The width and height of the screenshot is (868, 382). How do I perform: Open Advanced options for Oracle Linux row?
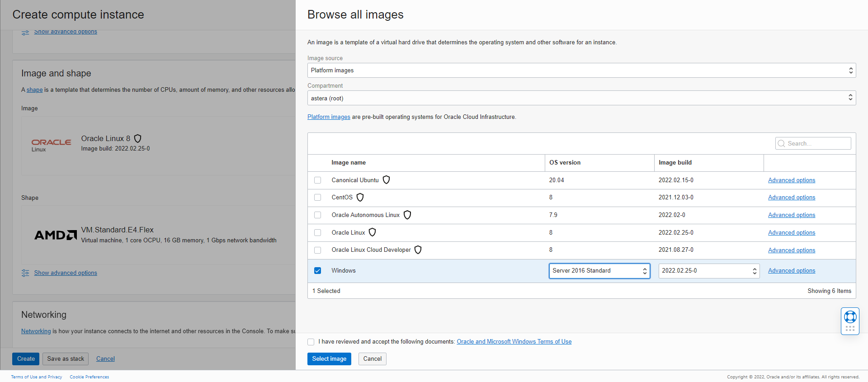791,233
